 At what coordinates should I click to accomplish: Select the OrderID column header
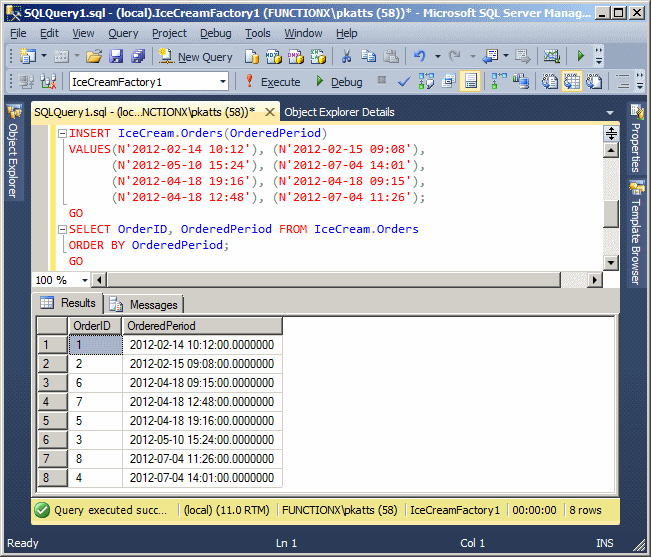pyautogui.click(x=95, y=326)
